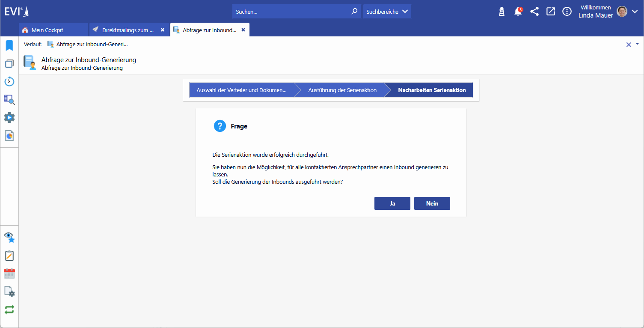Expand the user menu chevron next to the avatar

coord(635,12)
